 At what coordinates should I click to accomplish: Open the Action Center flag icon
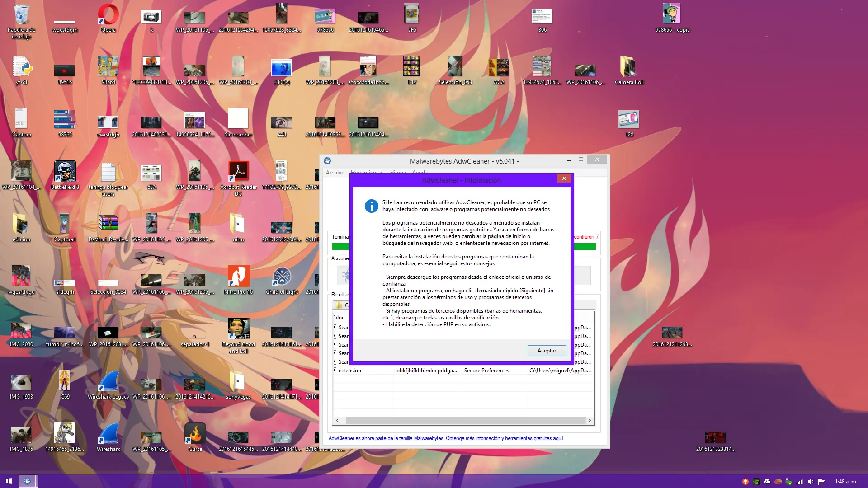pos(821,482)
